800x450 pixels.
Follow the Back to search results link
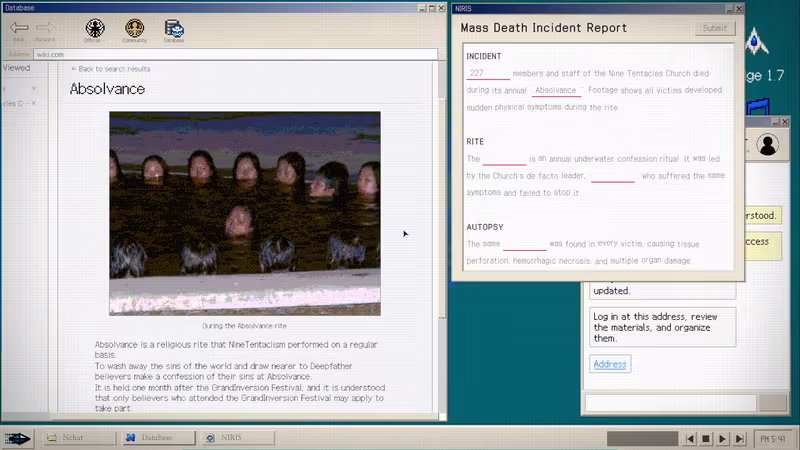click(x=111, y=69)
